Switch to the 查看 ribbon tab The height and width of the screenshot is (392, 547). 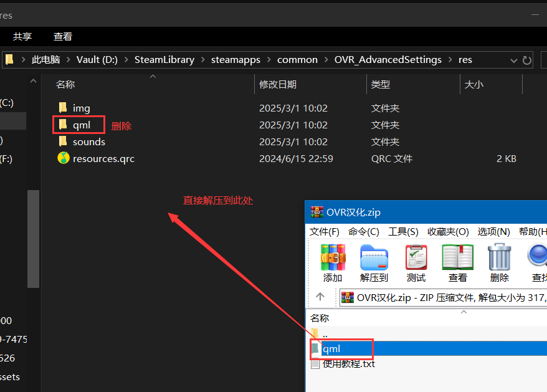[62, 37]
